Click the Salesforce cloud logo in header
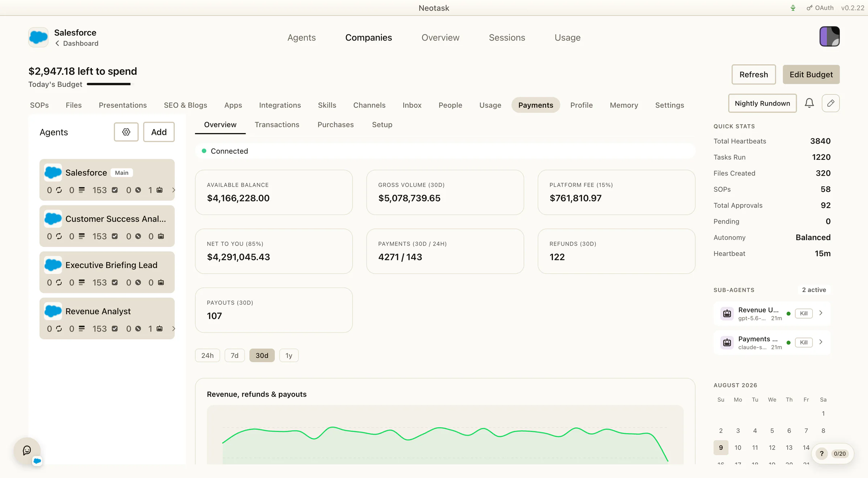868x478 pixels. 38,37
